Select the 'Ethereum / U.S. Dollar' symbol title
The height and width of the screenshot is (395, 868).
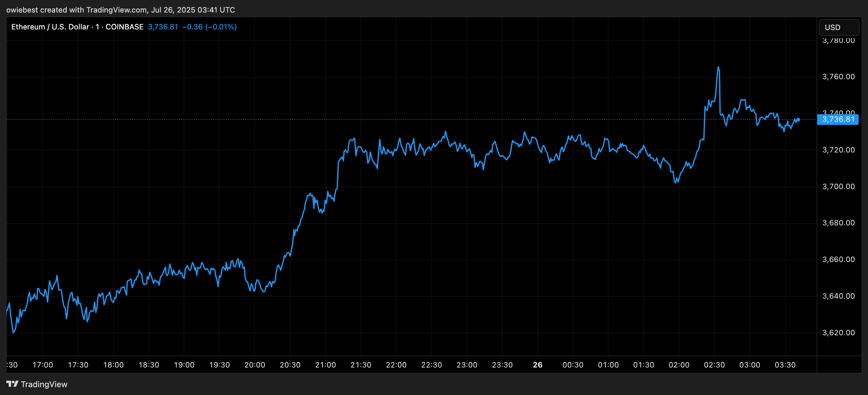click(x=50, y=27)
